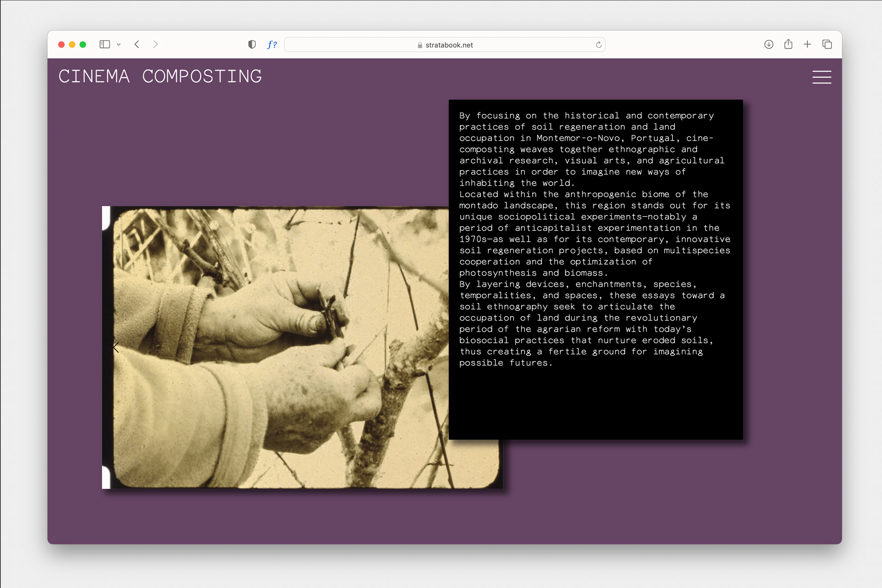The image size is (882, 588).
Task: Expand the sidebar dropdown chevron
Action: (x=119, y=45)
